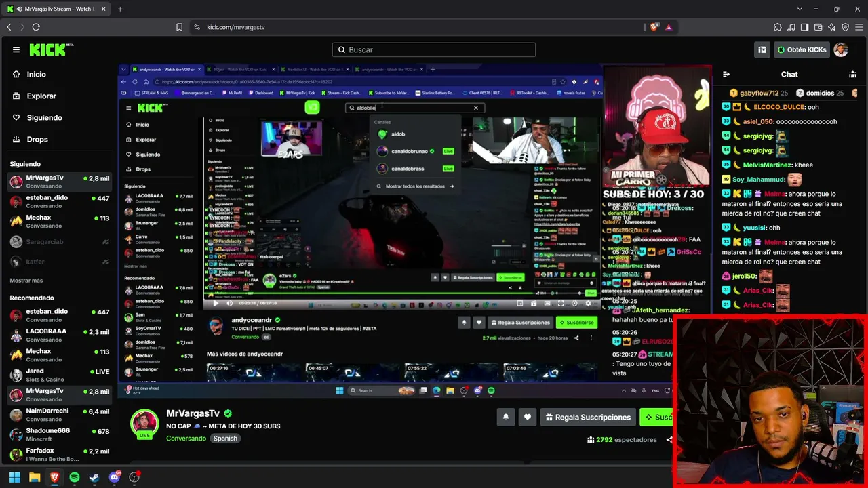Open the Conversando category link under the video
868x488 pixels.
click(186, 439)
